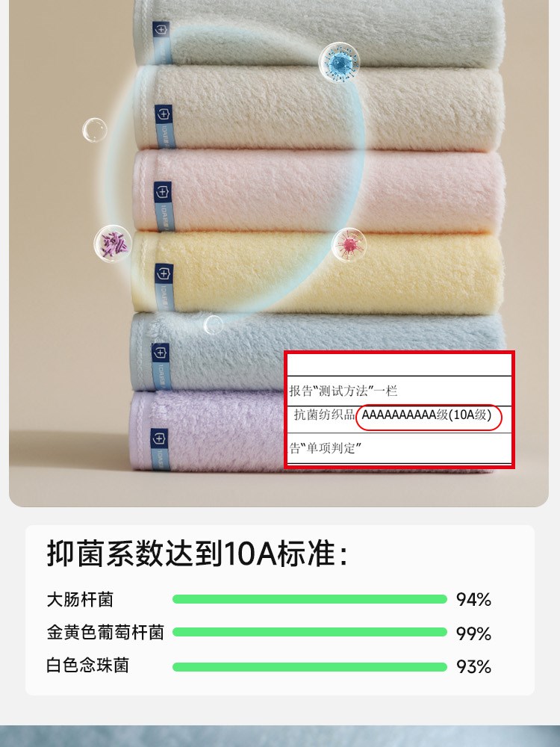Click the 告“单项判定” row in report
The height and width of the screenshot is (747, 560).
tap(399, 447)
